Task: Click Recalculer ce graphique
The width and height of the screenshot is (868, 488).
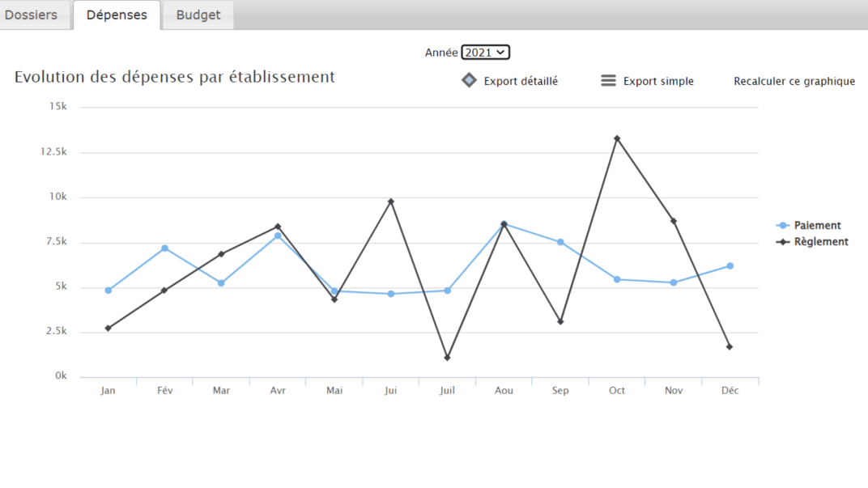Action: [x=794, y=81]
